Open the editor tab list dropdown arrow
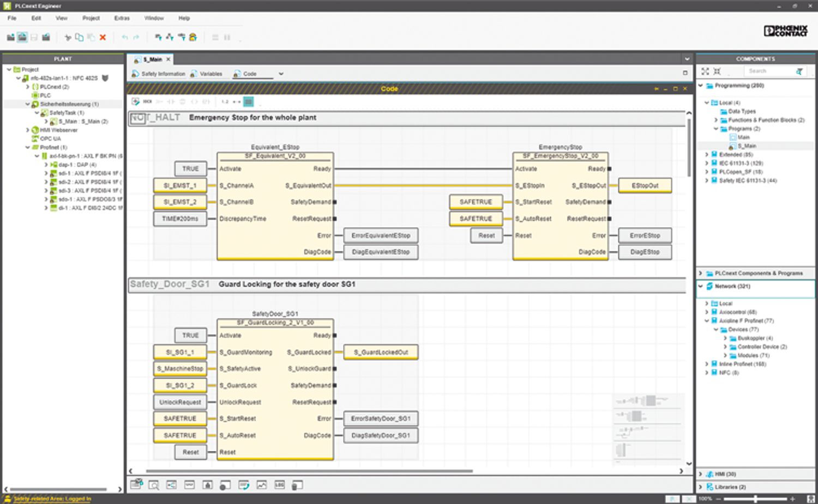The image size is (818, 504). coord(687,59)
